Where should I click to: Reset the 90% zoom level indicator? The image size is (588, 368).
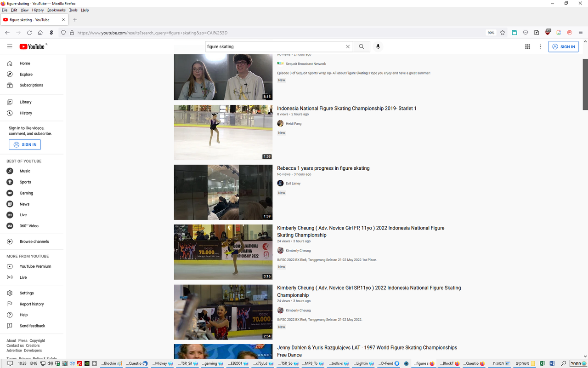[x=491, y=33]
